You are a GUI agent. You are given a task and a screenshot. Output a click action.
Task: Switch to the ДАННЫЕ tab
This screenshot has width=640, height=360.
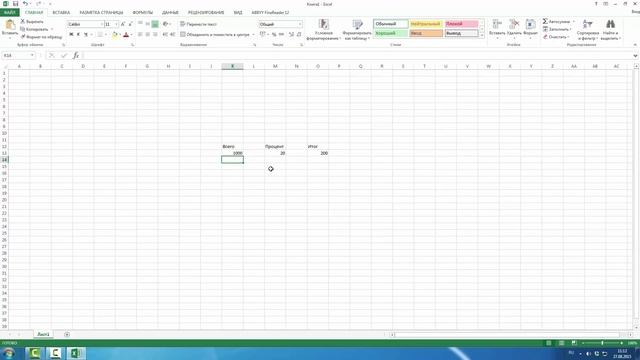pos(170,13)
